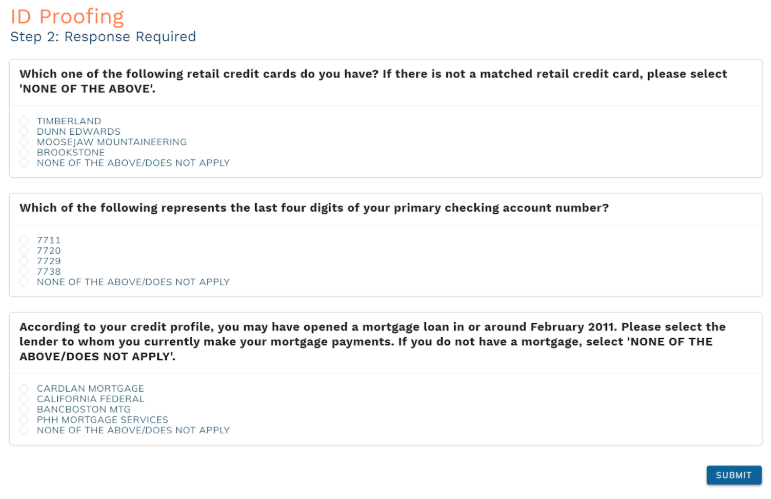The image size is (771, 499).
Task: Pick 7729 as last four digits
Action: [x=24, y=261]
